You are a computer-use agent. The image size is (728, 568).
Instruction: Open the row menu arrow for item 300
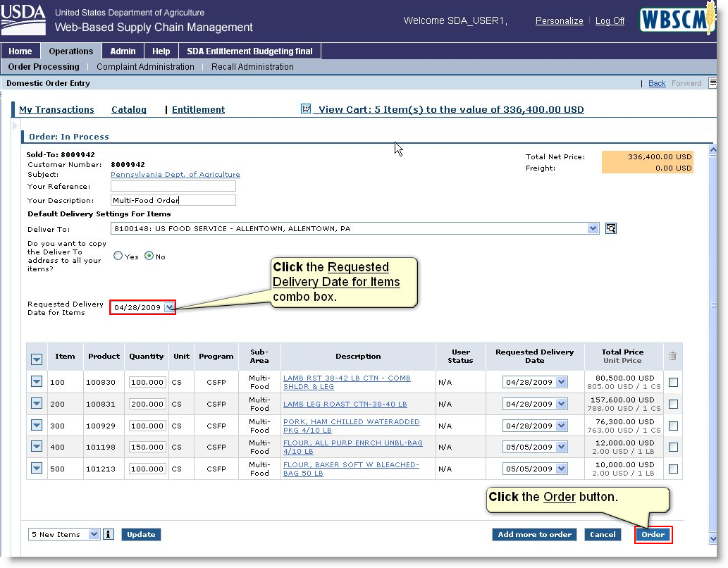[x=37, y=426]
